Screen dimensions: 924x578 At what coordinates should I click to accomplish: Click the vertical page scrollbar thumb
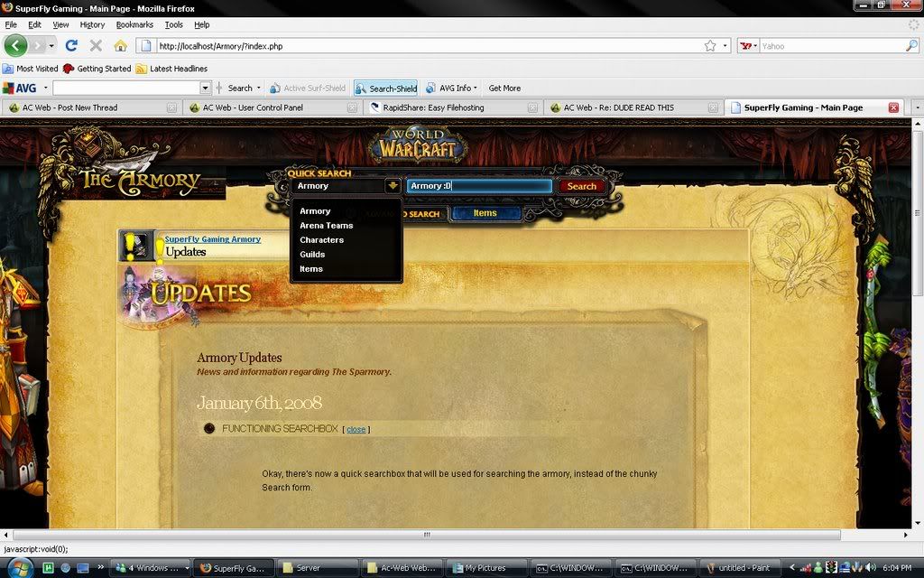pyautogui.click(x=917, y=212)
